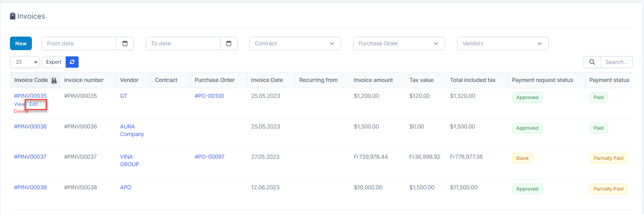Sort by Payment status column header
The width and height of the screenshot is (644, 214).
pos(609,80)
